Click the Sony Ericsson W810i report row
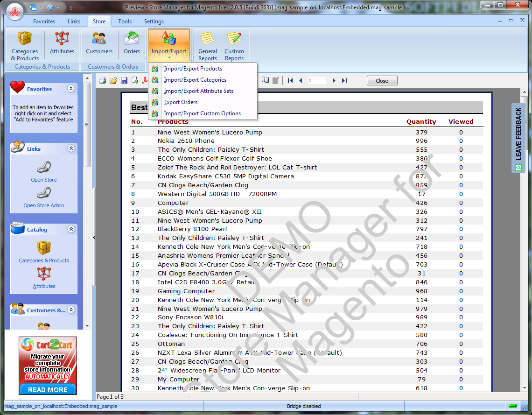The width and height of the screenshot is (532, 415). [x=307, y=317]
